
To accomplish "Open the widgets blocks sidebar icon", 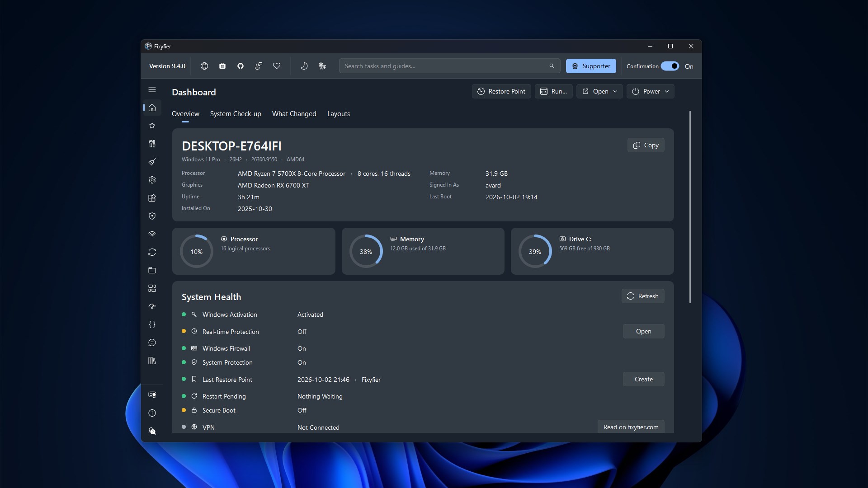I will click(x=152, y=288).
